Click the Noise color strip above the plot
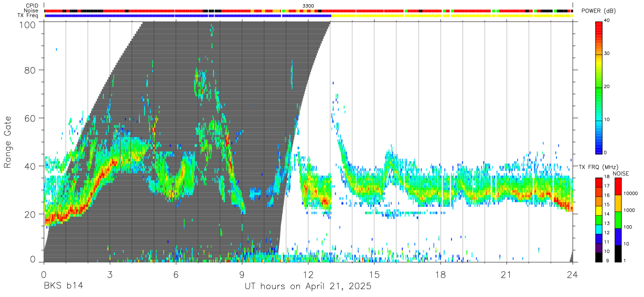The image size is (644, 297). click(308, 10)
